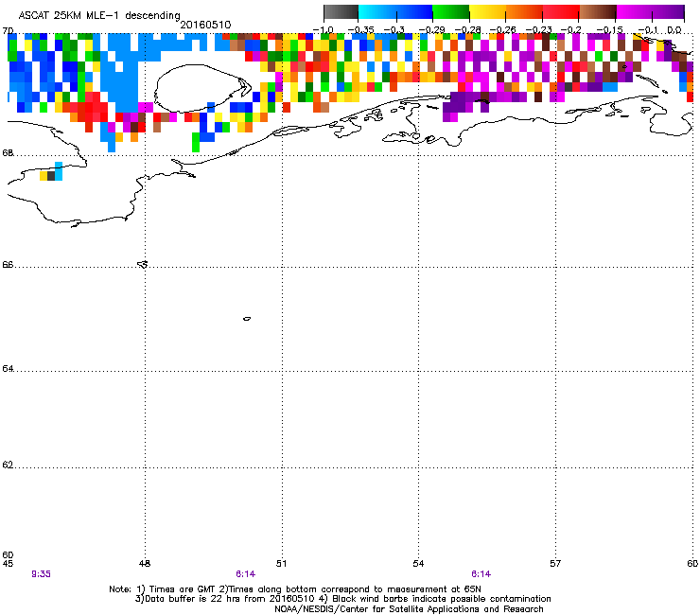Click the longitude label '51'
This screenshot has height=615, width=700.
pyautogui.click(x=281, y=564)
